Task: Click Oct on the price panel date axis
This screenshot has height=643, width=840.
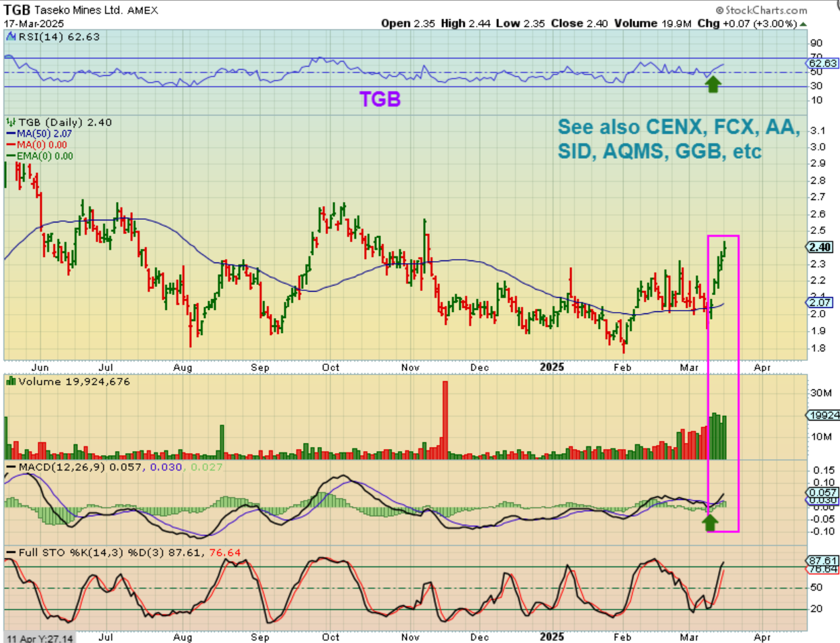Action: pyautogui.click(x=331, y=367)
